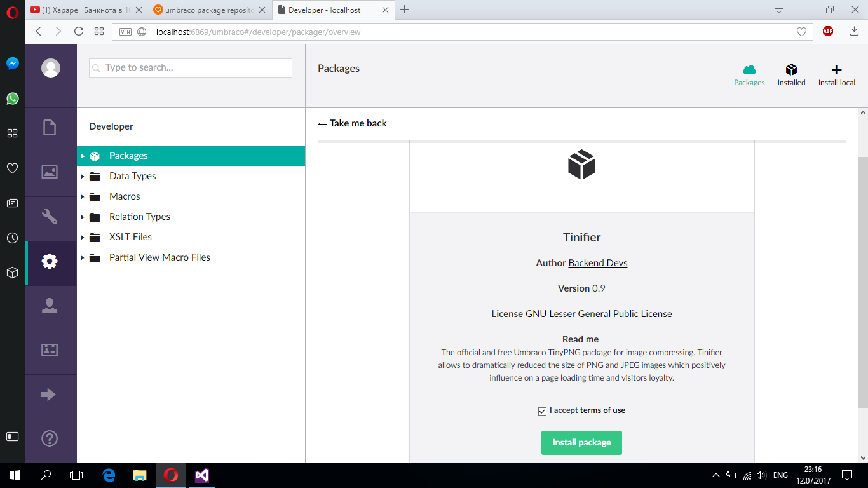Screen dimensions: 868x488
Task: Bookmark page with heart in address bar
Action: pos(801,32)
